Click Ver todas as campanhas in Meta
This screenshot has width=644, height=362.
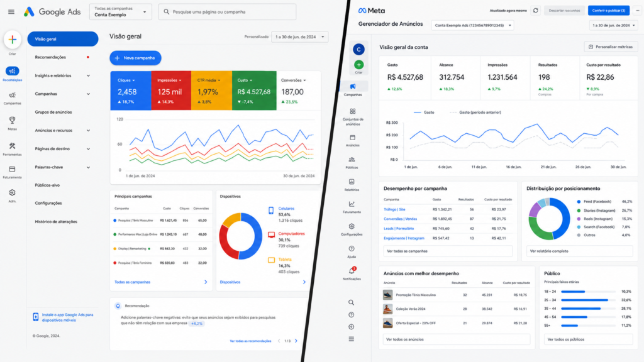tap(448, 251)
